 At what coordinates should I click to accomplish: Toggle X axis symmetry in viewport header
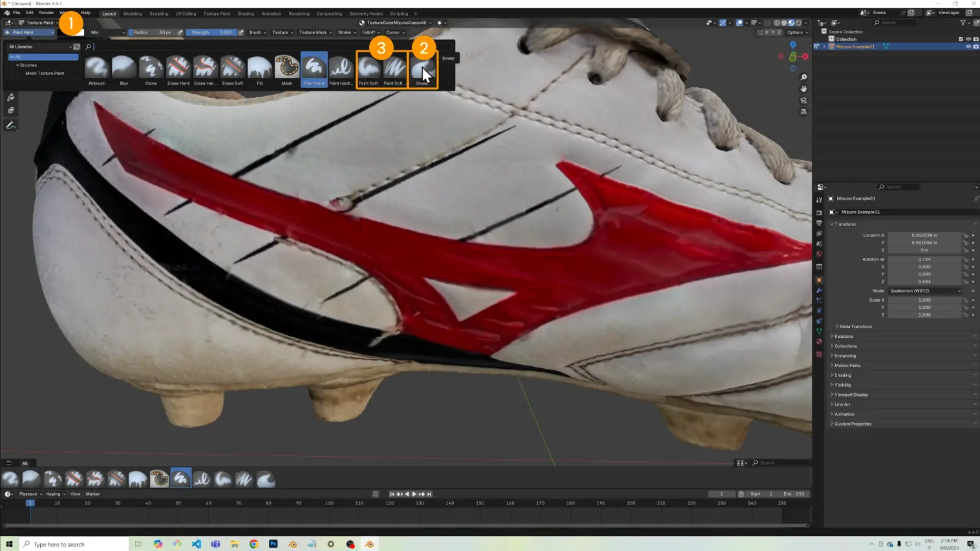(x=767, y=32)
